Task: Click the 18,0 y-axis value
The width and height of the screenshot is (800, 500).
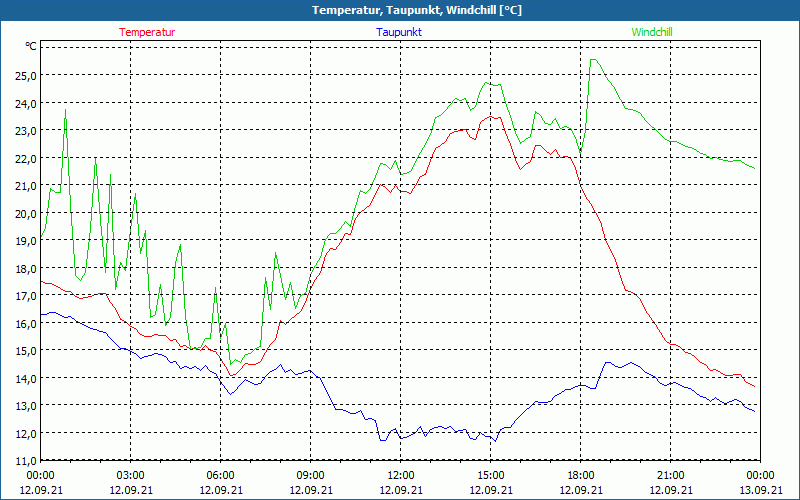Action: point(26,268)
